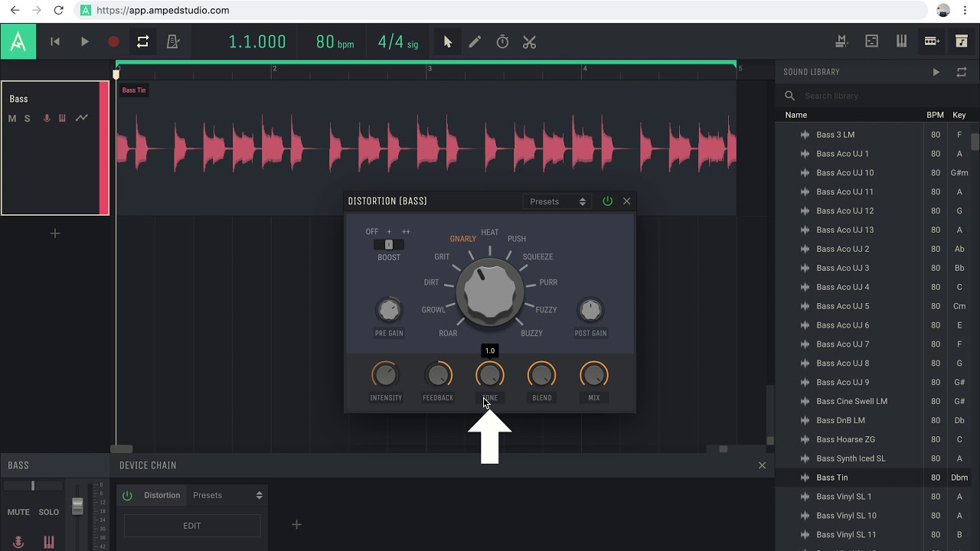
Task: Click the Mix knob
Action: 593,375
